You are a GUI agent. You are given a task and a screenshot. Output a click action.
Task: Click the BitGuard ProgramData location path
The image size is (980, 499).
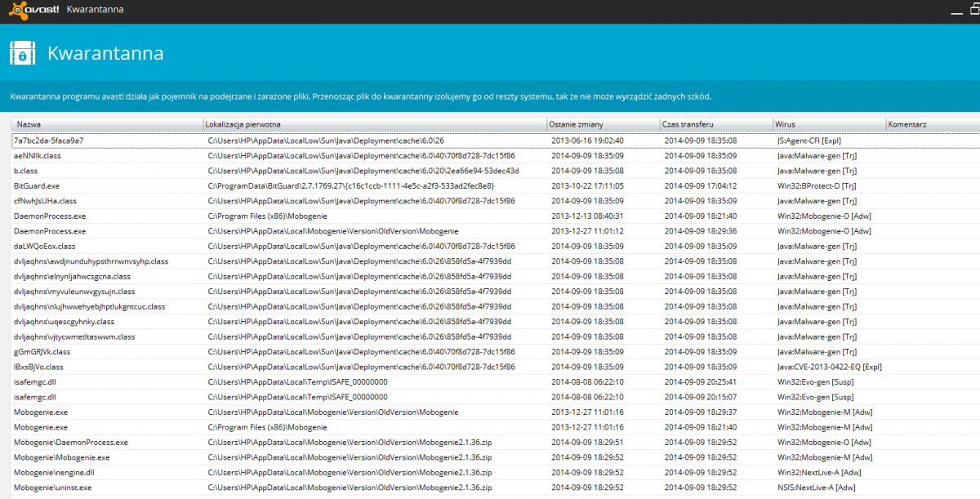pyautogui.click(x=350, y=185)
